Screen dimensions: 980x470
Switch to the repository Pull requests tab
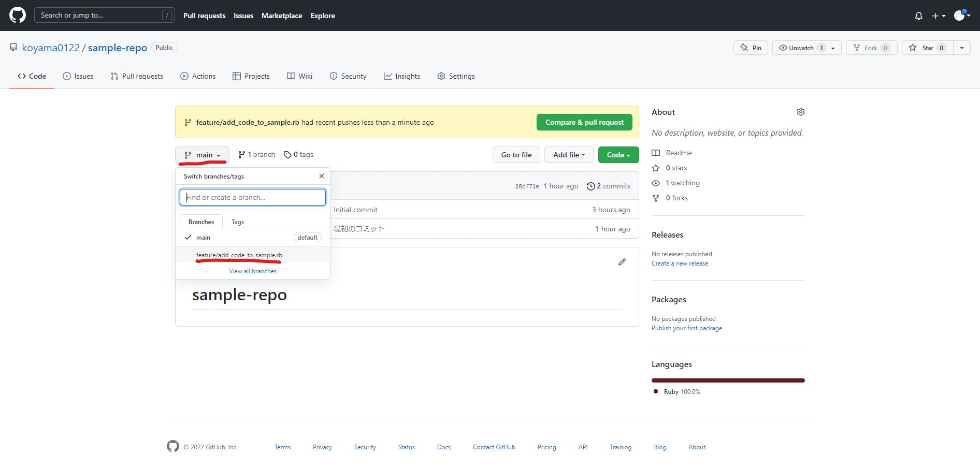tap(137, 76)
